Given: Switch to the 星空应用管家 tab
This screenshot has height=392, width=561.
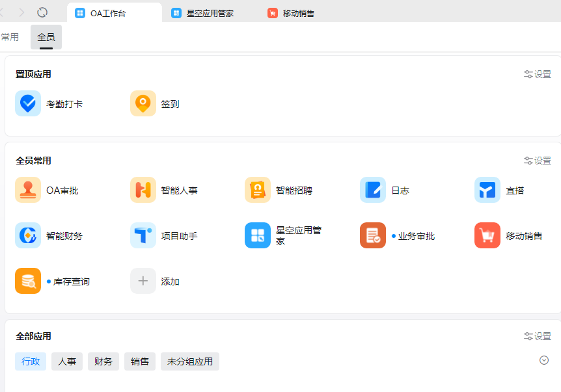Looking at the screenshot, I should click(x=210, y=13).
